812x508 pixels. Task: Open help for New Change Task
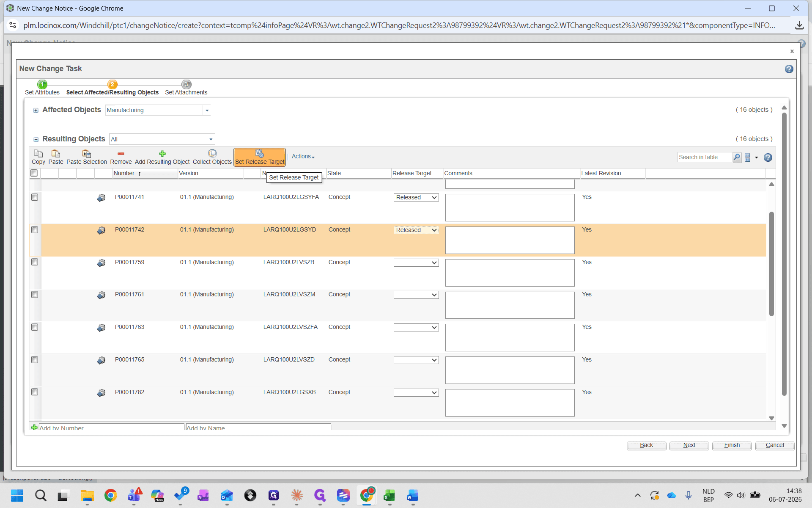tap(789, 69)
